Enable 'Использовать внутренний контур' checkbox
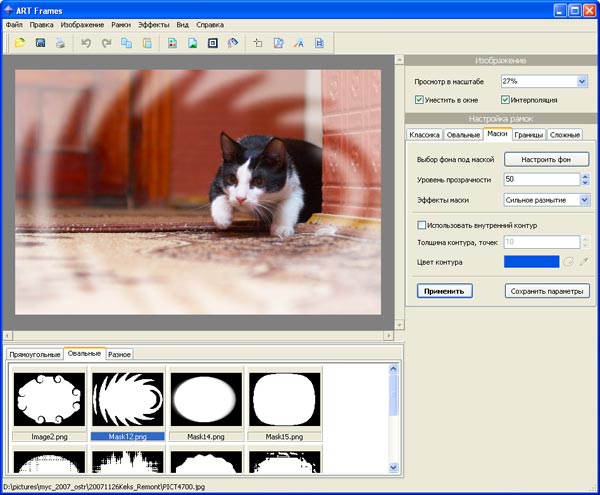Screen dimensions: 600x495 tap(422, 225)
